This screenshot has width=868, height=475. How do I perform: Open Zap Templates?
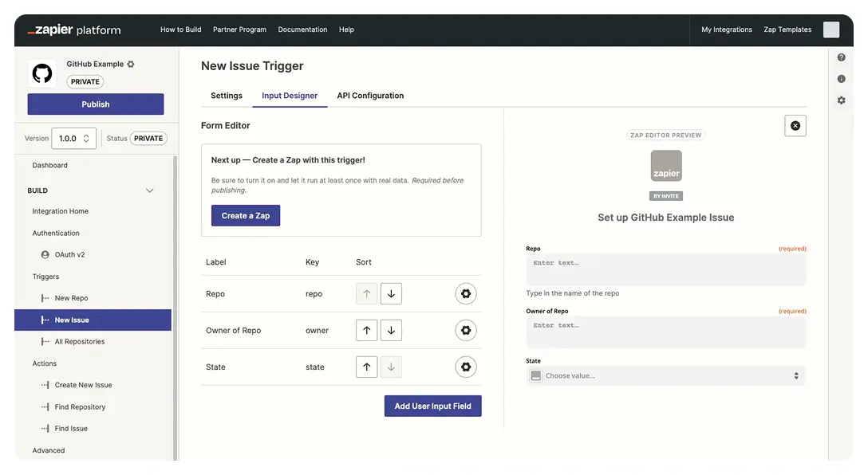787,29
